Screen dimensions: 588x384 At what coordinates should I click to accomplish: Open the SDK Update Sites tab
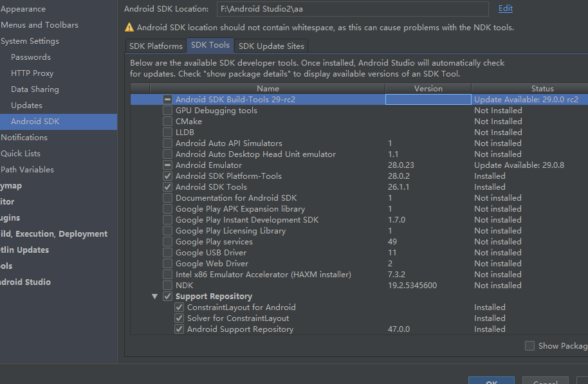click(x=271, y=46)
